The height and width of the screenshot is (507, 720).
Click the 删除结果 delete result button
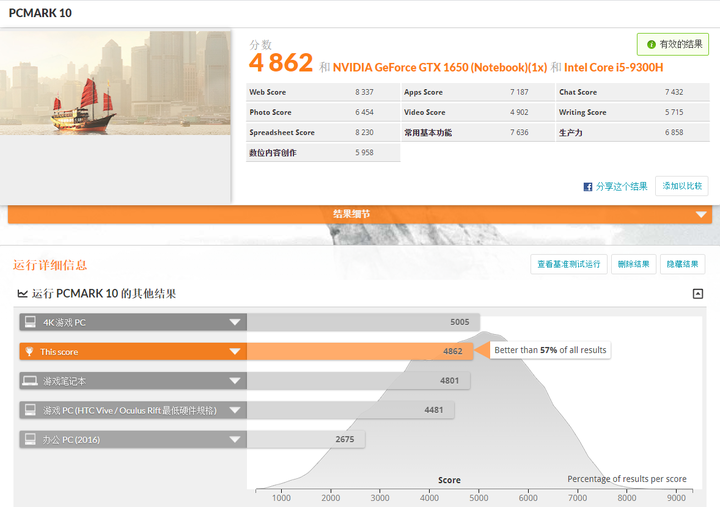[634, 264]
